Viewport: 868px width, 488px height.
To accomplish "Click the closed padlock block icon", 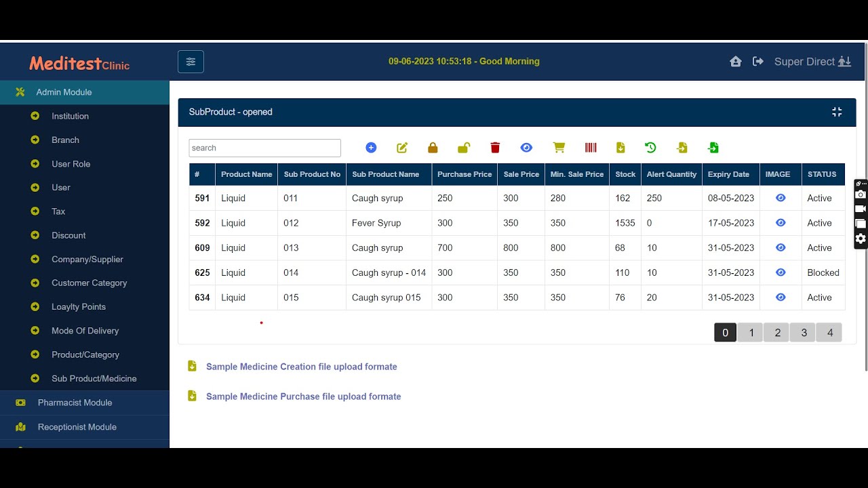I will (x=433, y=148).
